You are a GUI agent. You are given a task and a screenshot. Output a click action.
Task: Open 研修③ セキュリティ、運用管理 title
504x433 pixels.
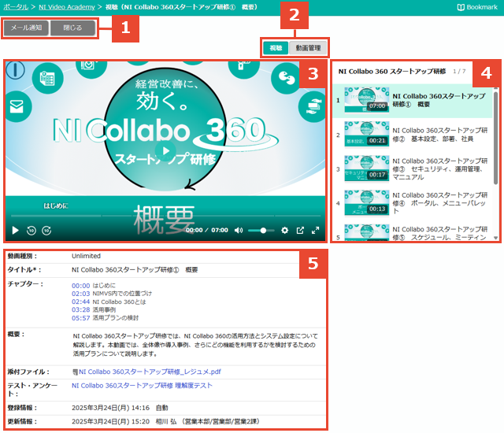click(440, 169)
